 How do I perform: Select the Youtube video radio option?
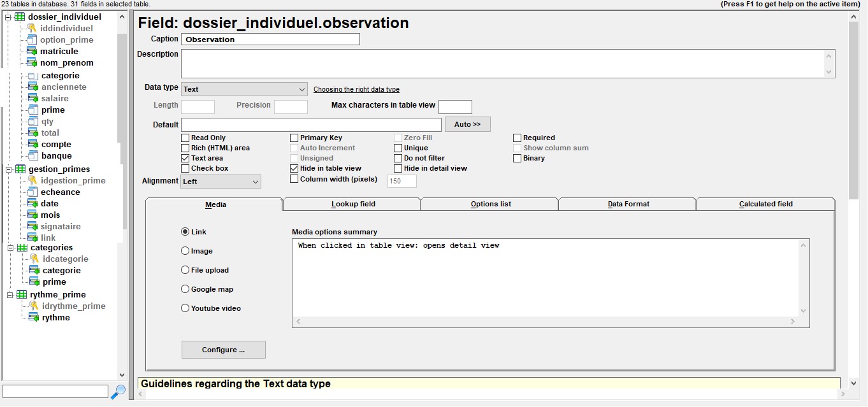coord(185,308)
